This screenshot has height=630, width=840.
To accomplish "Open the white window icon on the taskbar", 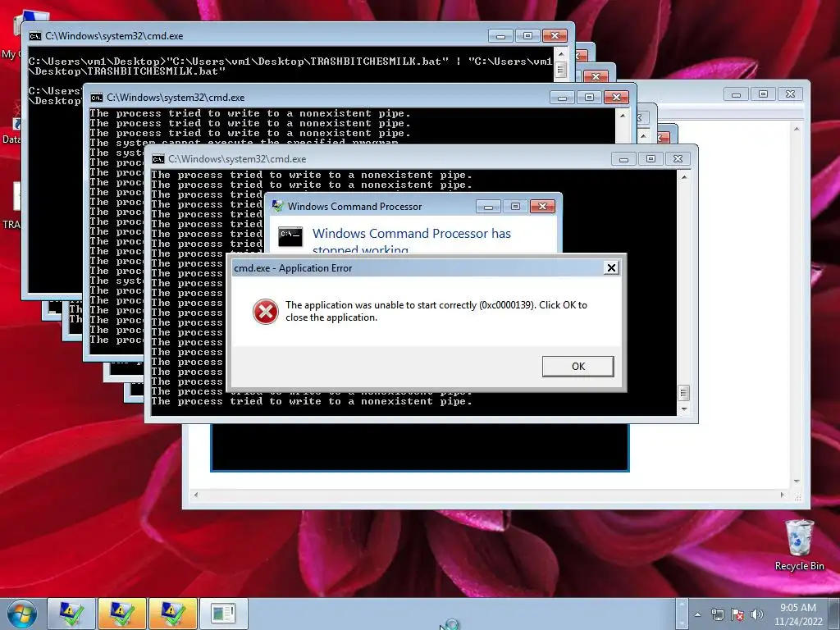I will [x=223, y=614].
